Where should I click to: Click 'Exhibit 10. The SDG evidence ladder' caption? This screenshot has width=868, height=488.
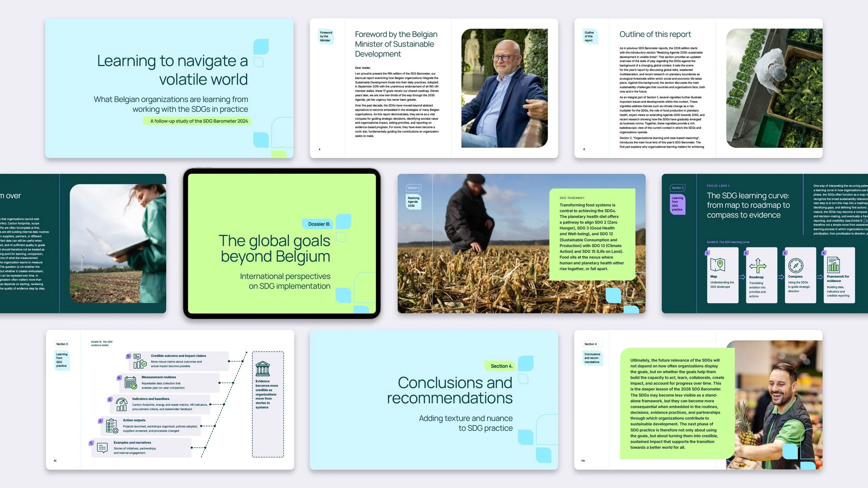101,343
